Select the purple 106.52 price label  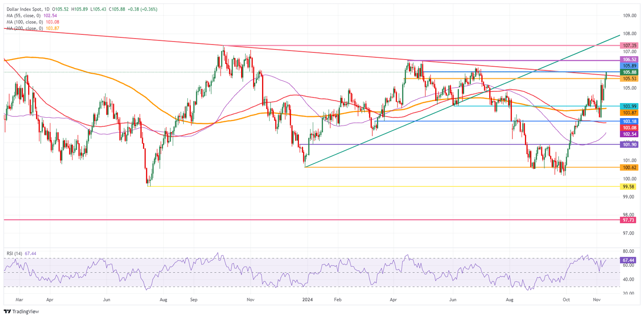(628, 59)
